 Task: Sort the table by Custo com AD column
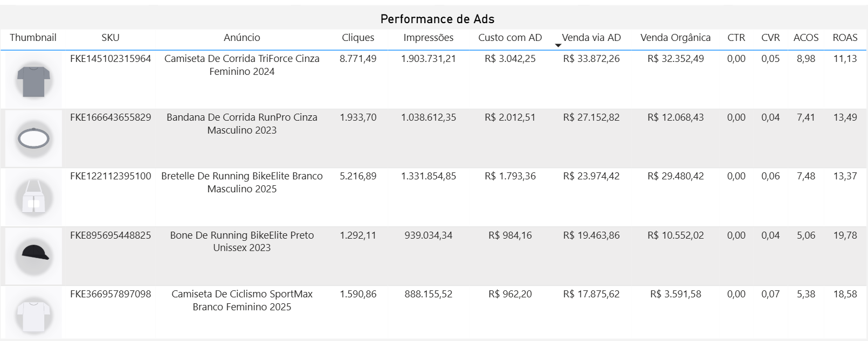(x=509, y=38)
